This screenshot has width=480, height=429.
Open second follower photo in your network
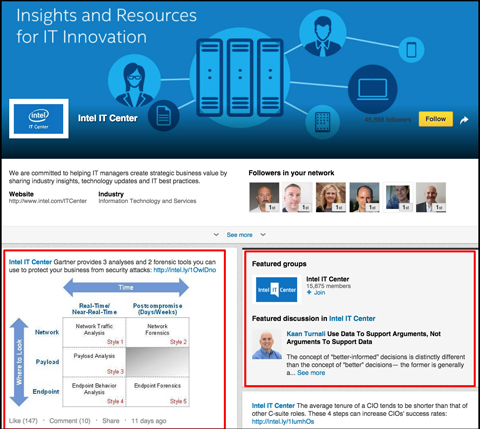point(297,197)
